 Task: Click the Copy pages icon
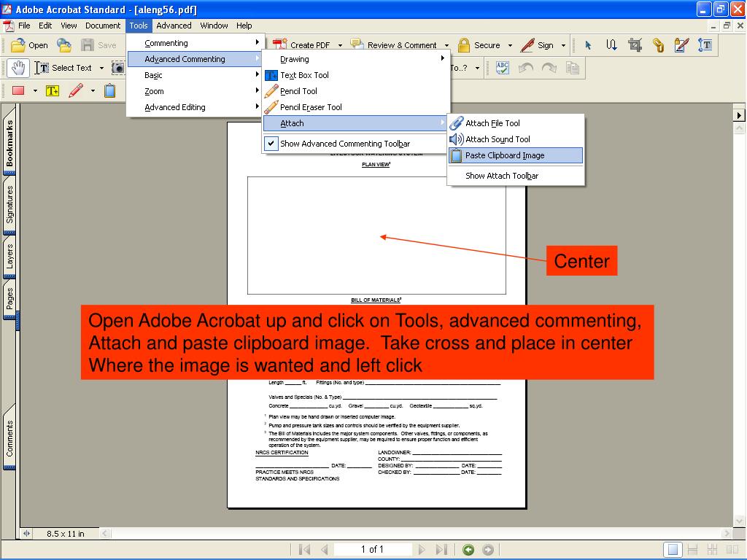point(573,68)
